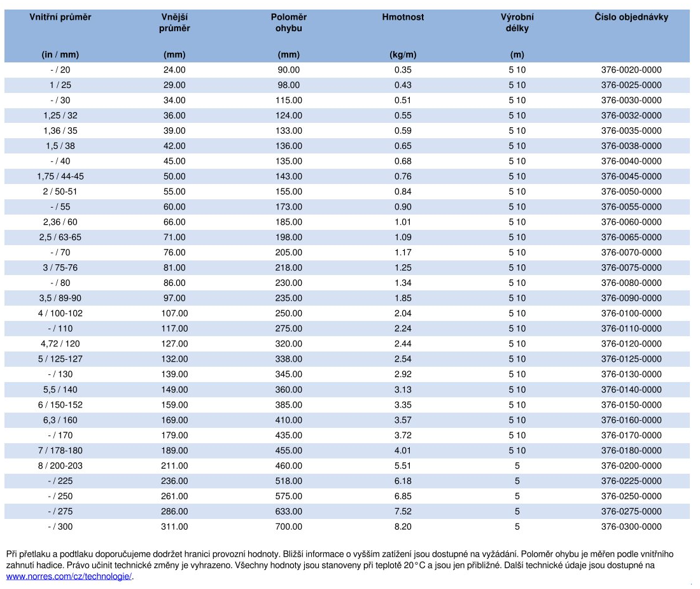The width and height of the screenshot is (700, 589).
Task: Select the Výrobní délky column header
Action: [x=517, y=23]
